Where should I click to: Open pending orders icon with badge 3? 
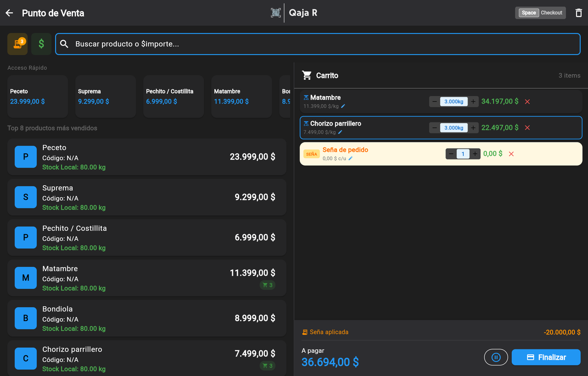click(18, 44)
